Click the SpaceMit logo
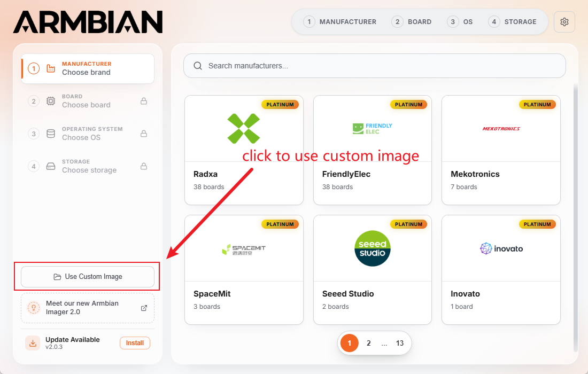 (244, 249)
